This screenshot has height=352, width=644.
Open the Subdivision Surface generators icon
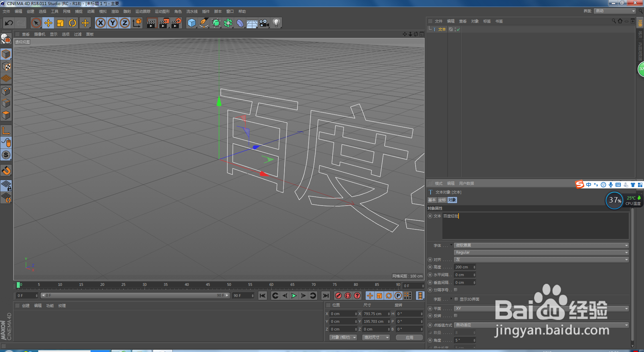coord(216,23)
